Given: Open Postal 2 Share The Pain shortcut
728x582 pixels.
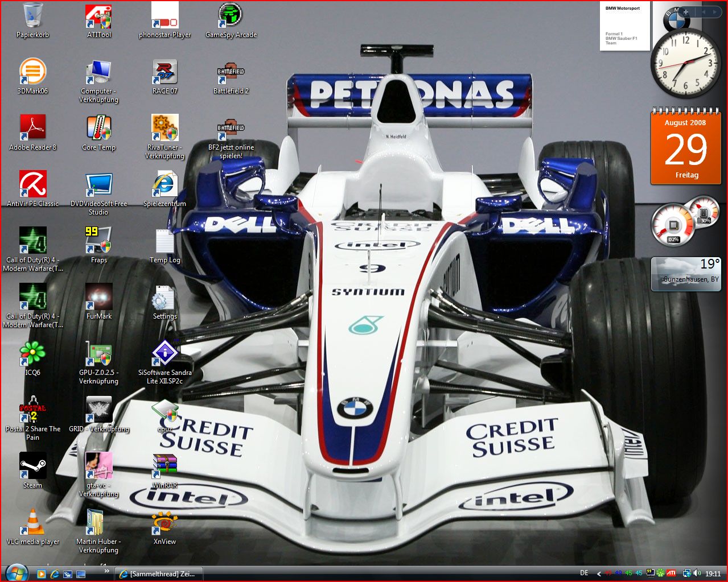Looking at the screenshot, I should click(x=32, y=419).
